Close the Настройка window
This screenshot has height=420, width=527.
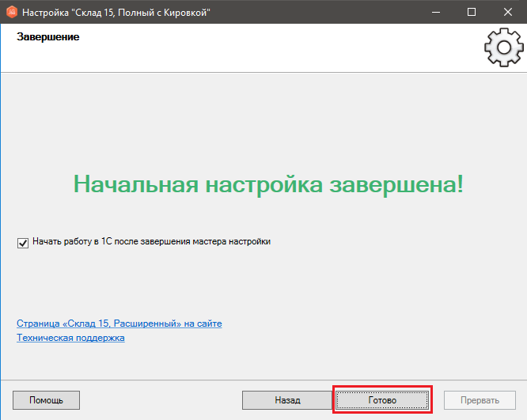(508, 12)
